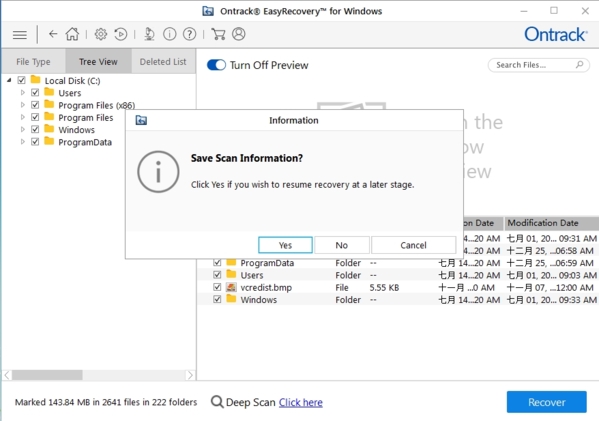
Task: Click the tree panel horizontal scrollbar thumb
Action: 47,375
